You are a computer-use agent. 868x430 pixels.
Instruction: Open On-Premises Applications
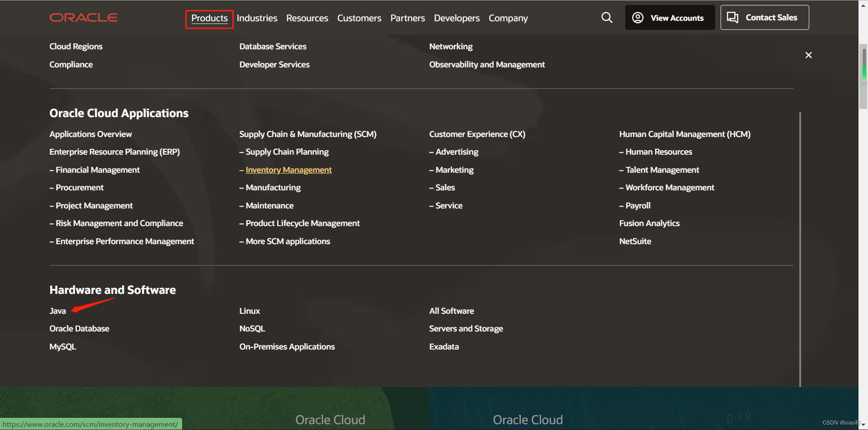(287, 347)
